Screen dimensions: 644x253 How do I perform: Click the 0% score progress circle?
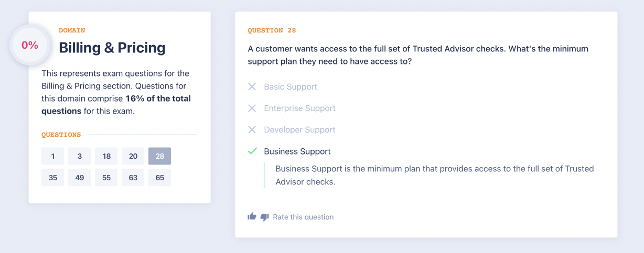[30, 46]
